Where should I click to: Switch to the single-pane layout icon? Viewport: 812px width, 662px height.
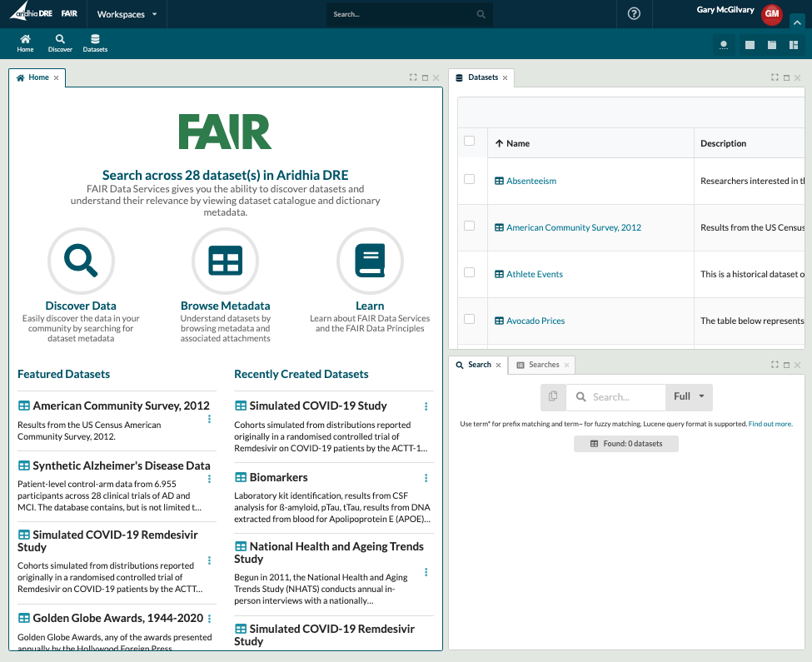pos(750,45)
